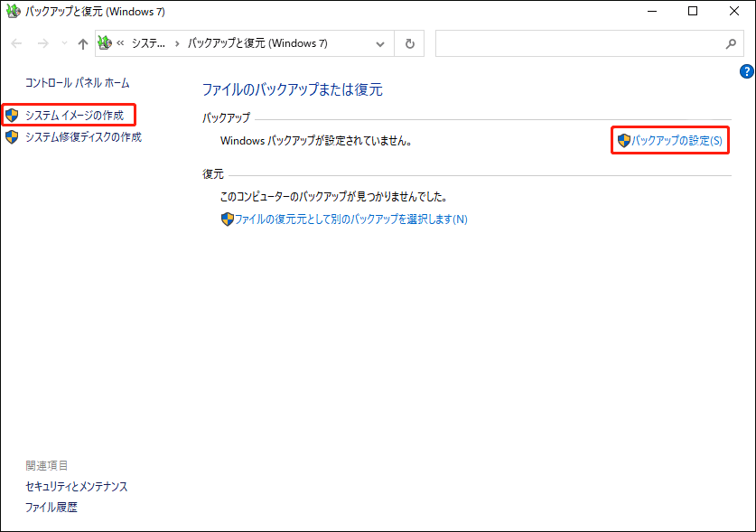
Task: Click the shield icon beside システム イメージの作成
Action: [13, 115]
